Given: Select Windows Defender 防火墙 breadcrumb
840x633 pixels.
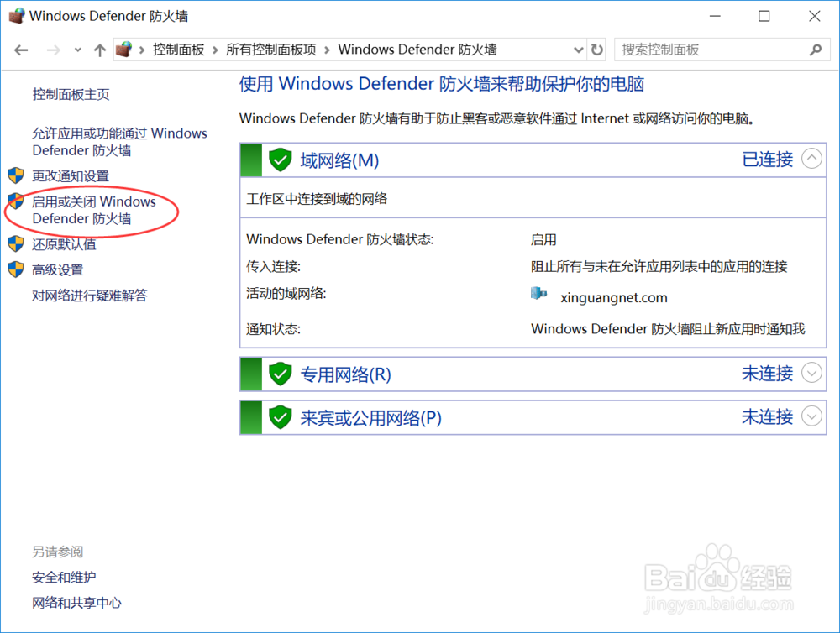Looking at the screenshot, I should point(417,50).
